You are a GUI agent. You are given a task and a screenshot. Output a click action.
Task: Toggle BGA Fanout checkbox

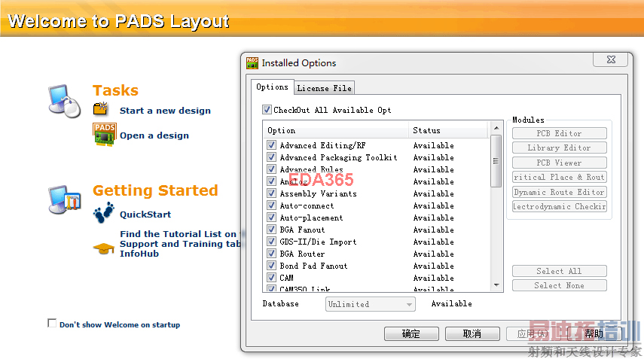coord(271,229)
